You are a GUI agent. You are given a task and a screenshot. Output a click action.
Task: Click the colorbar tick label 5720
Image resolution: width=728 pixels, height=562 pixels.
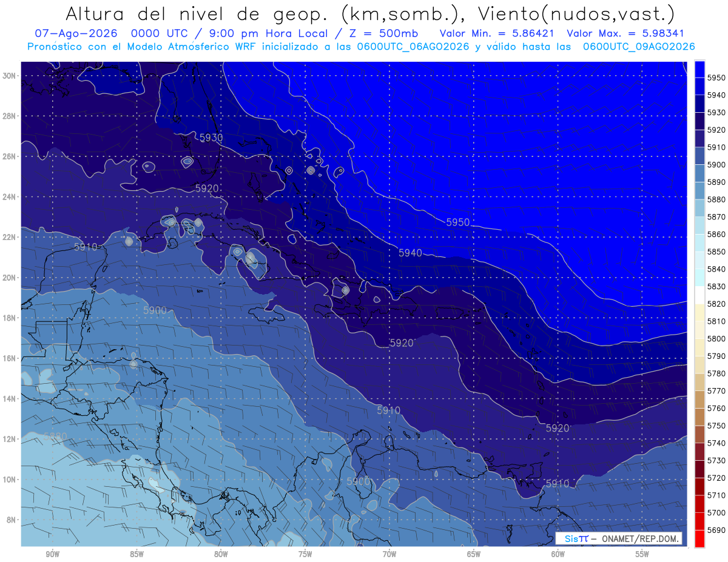[716, 478]
